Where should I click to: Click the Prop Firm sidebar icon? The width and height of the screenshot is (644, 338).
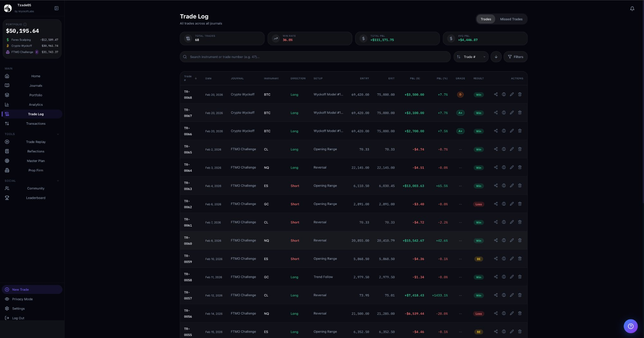[x=7, y=170]
